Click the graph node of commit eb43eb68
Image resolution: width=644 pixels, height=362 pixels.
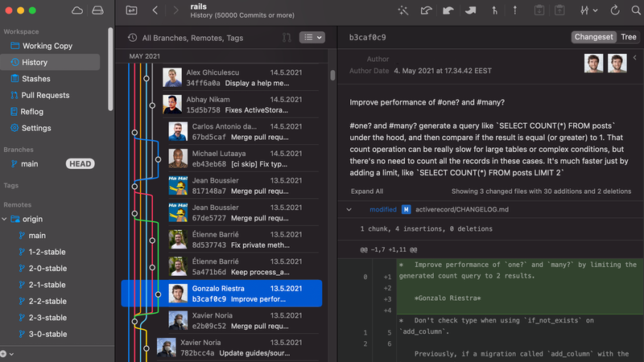(158, 159)
